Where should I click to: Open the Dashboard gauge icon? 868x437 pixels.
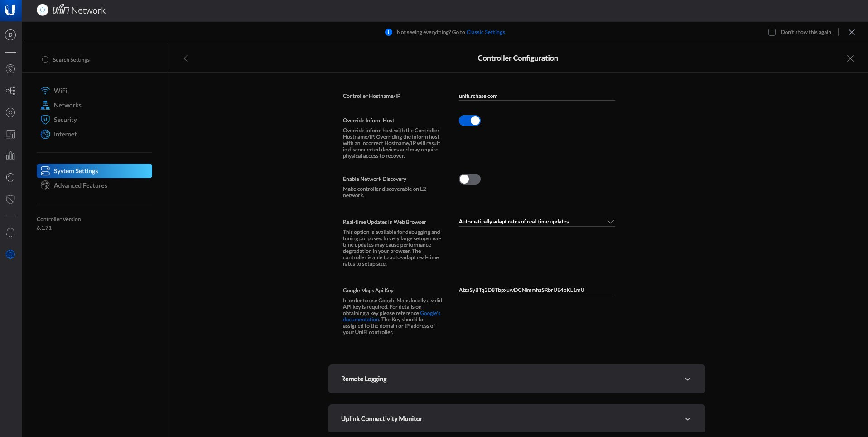[10, 69]
